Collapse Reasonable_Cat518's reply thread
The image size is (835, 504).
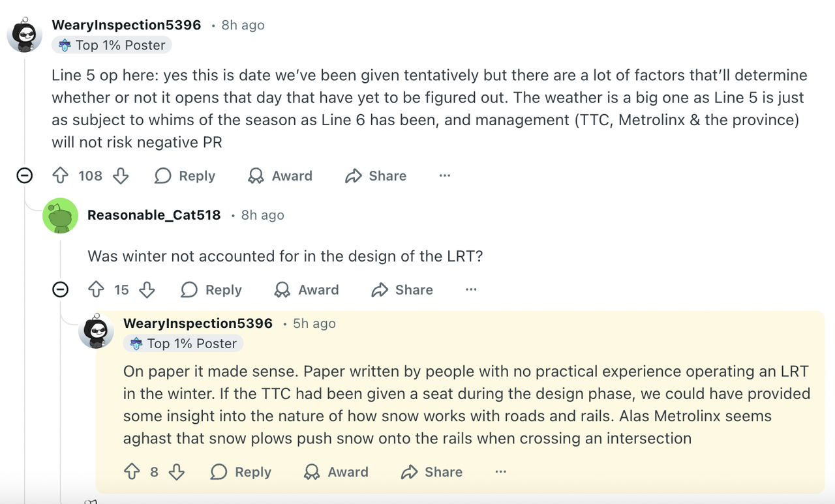60,289
